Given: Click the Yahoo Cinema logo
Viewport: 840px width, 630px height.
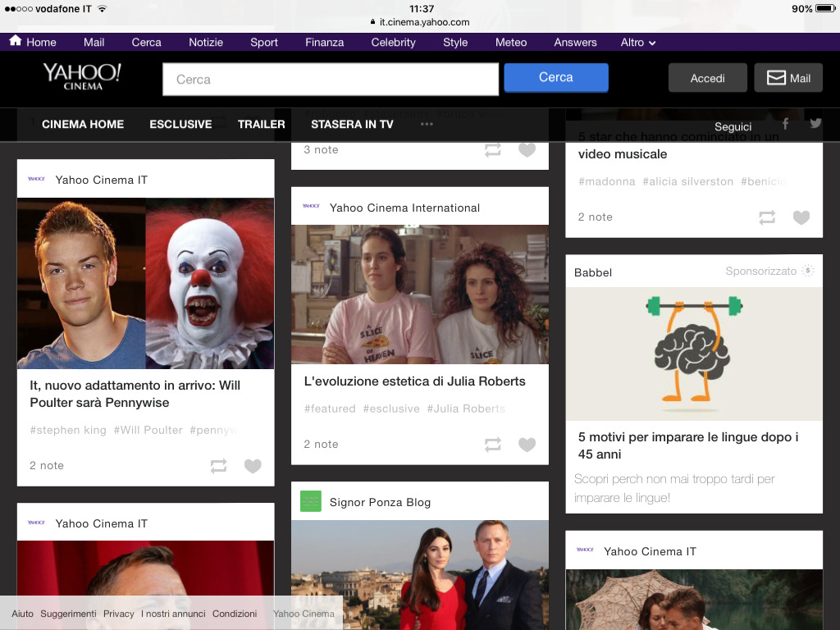Looking at the screenshot, I should pyautogui.click(x=82, y=76).
